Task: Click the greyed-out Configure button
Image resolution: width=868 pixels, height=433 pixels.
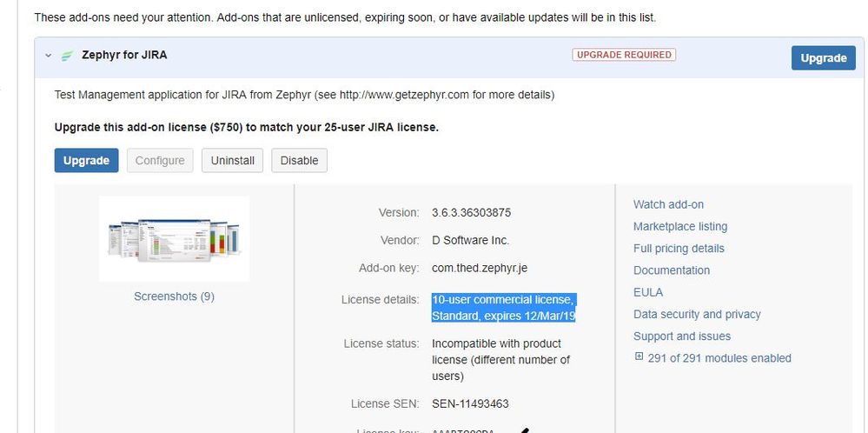Action: pos(160,161)
